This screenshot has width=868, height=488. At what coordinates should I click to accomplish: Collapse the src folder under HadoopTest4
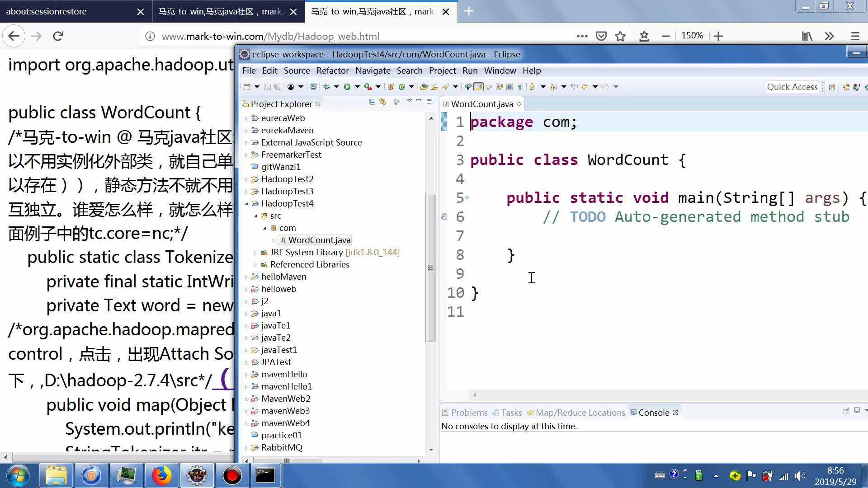tap(255, 216)
